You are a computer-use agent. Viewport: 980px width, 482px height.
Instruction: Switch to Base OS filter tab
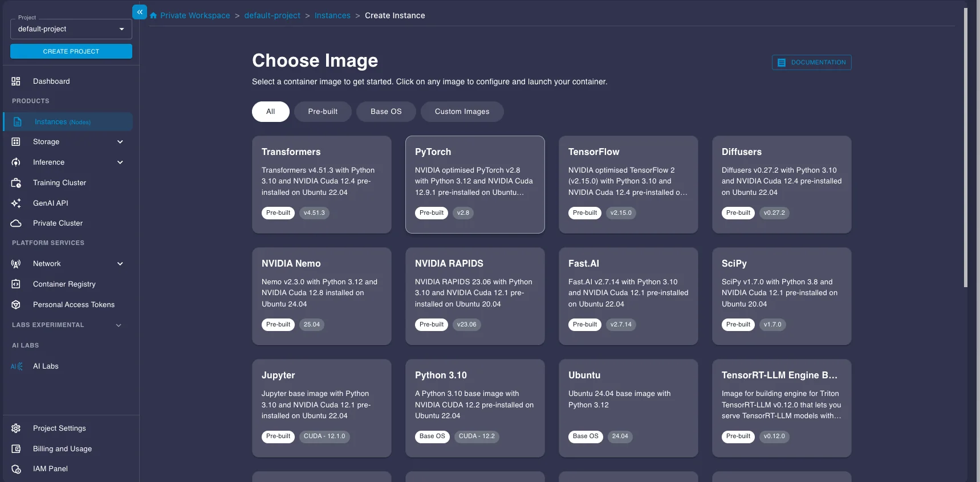(386, 112)
